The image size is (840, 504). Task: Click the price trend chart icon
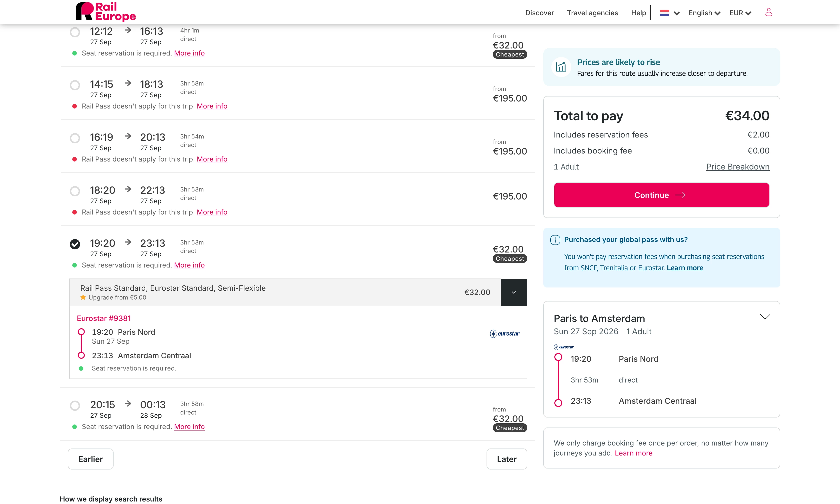(x=561, y=67)
